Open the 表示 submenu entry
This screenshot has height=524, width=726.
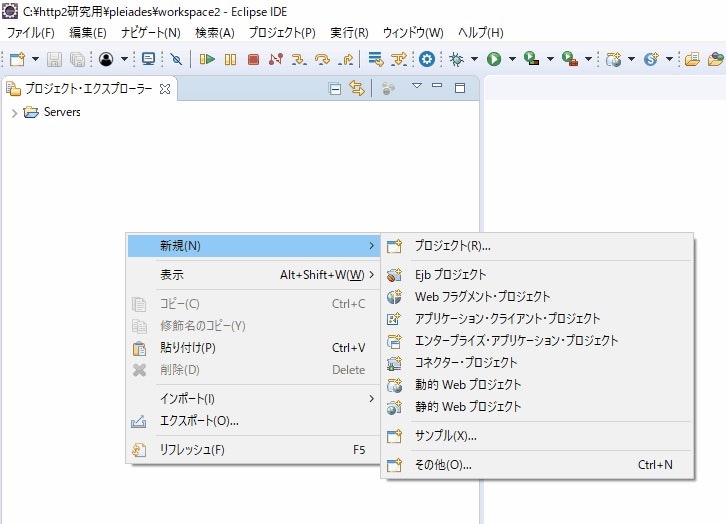coord(253,275)
